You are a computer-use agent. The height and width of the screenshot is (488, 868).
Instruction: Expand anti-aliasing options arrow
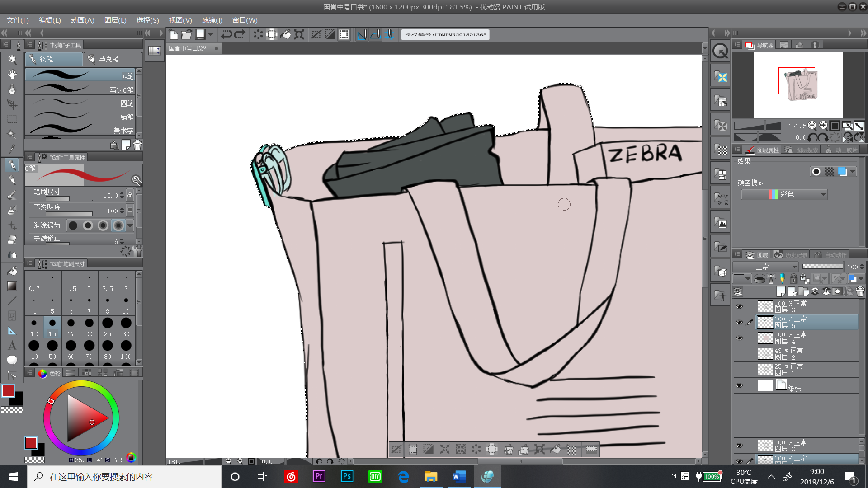130,225
